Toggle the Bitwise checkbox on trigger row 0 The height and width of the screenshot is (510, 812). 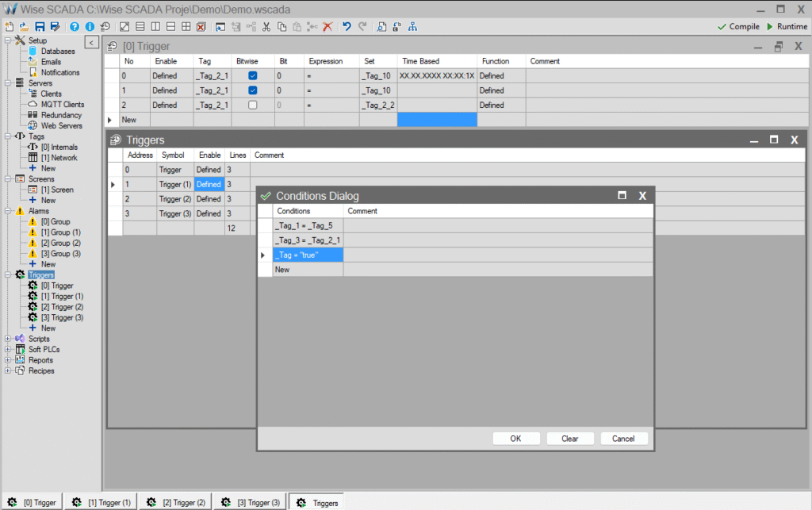coord(252,75)
